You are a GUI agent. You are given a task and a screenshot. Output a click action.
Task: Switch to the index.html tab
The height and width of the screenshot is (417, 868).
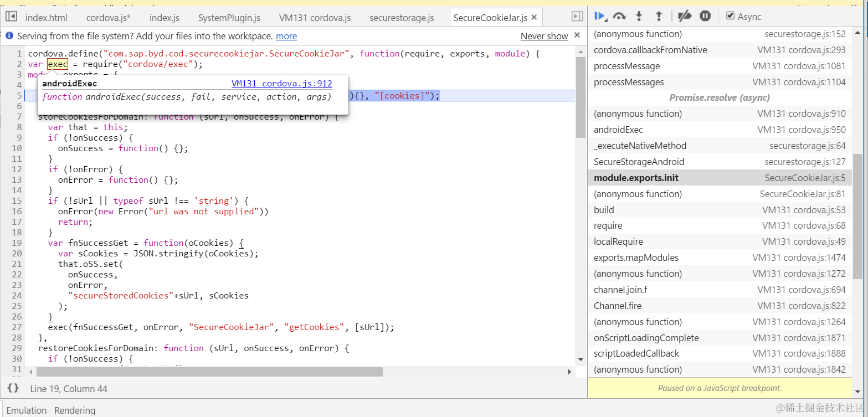[x=46, y=18]
